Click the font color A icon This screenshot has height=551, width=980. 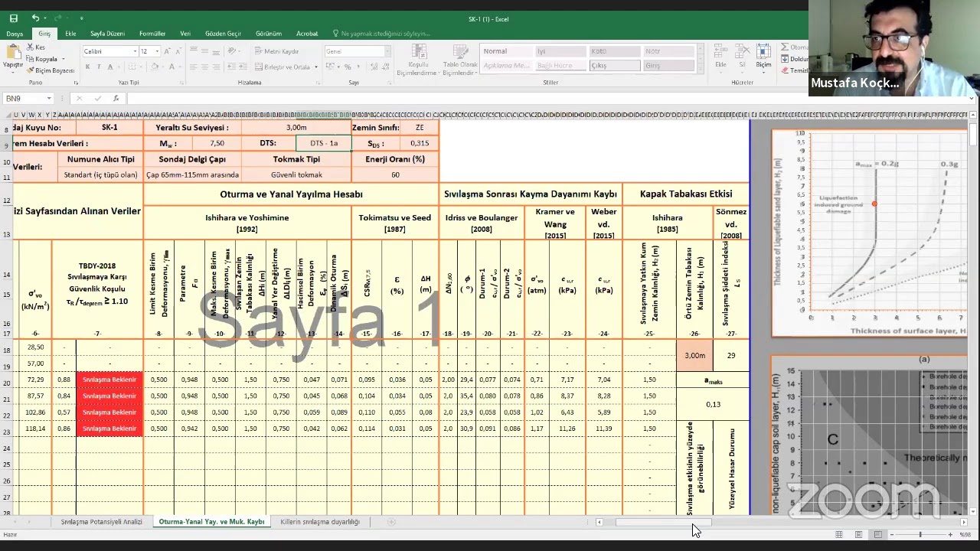point(172,67)
